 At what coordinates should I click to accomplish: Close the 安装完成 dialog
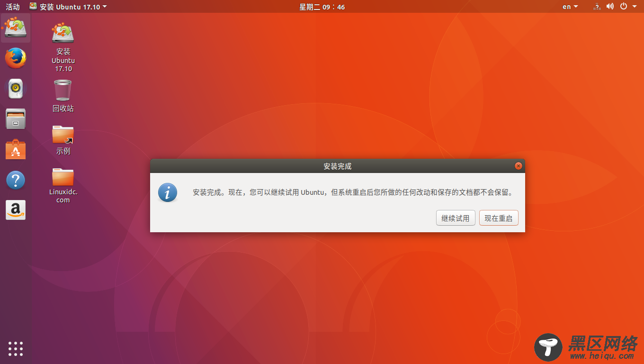(519, 166)
